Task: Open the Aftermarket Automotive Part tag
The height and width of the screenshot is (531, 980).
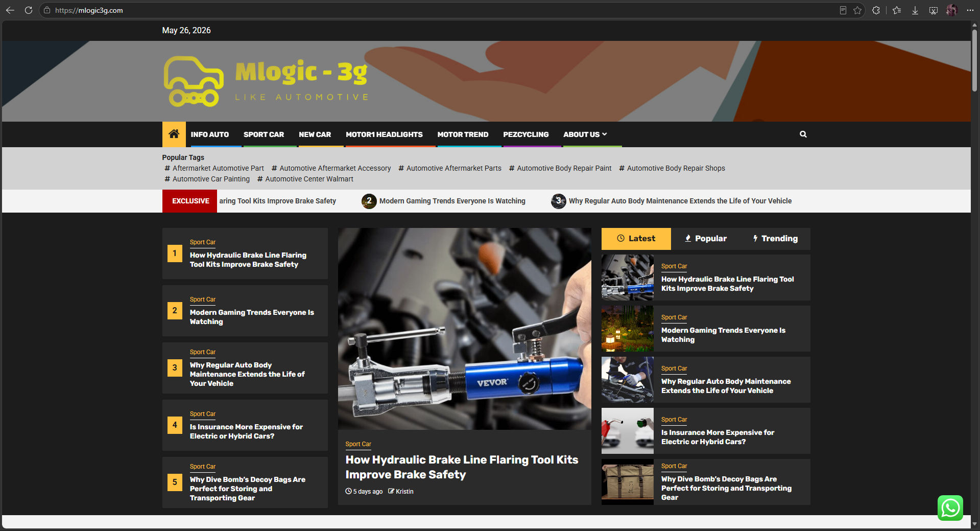Action: tap(214, 168)
